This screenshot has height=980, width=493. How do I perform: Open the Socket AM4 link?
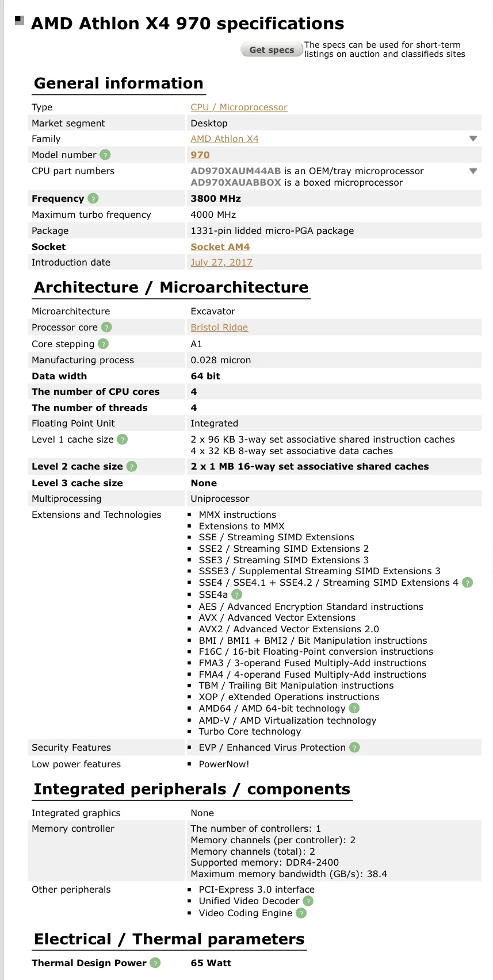[x=220, y=247]
